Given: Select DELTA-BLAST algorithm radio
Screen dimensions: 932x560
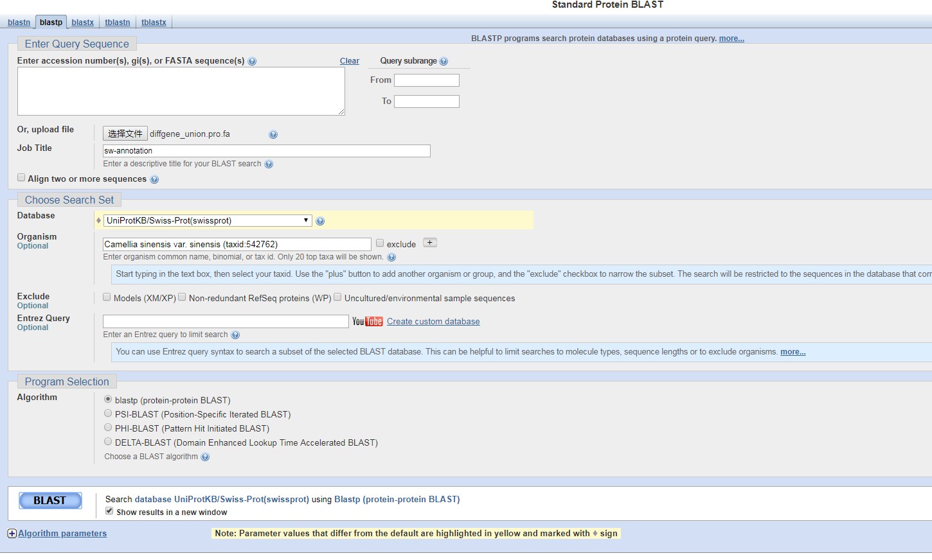Looking at the screenshot, I should click(x=108, y=442).
